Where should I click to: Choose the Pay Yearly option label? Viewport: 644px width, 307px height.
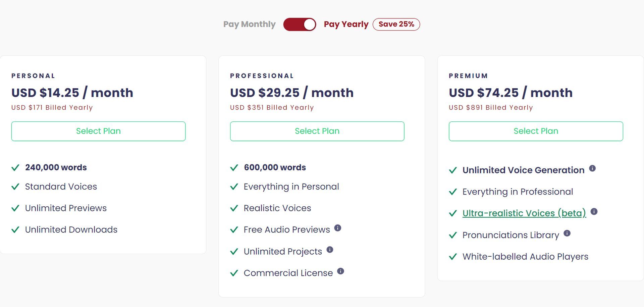346,24
